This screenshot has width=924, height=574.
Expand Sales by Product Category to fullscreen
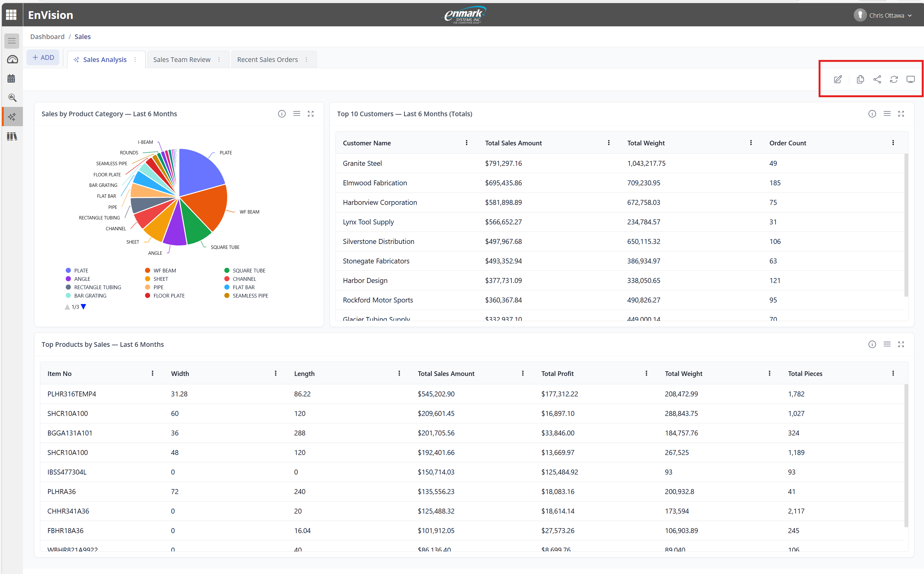311,114
